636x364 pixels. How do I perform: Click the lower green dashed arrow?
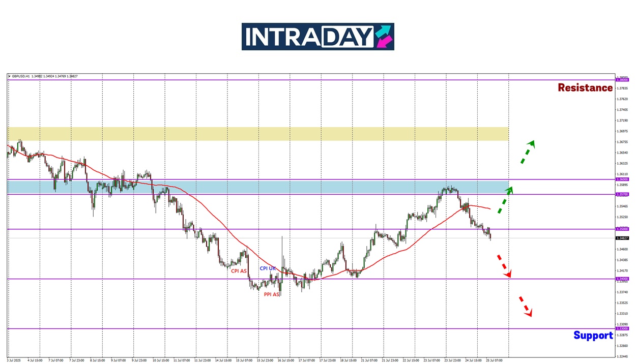point(505,200)
